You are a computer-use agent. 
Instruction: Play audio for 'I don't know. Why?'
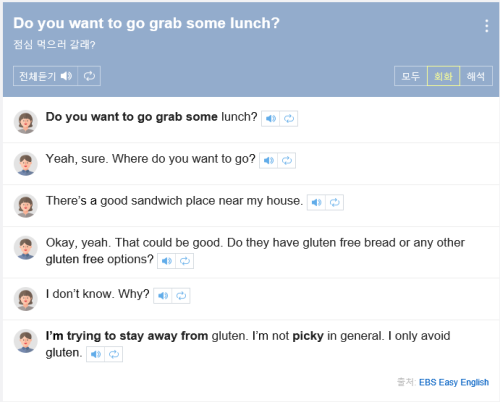point(163,295)
